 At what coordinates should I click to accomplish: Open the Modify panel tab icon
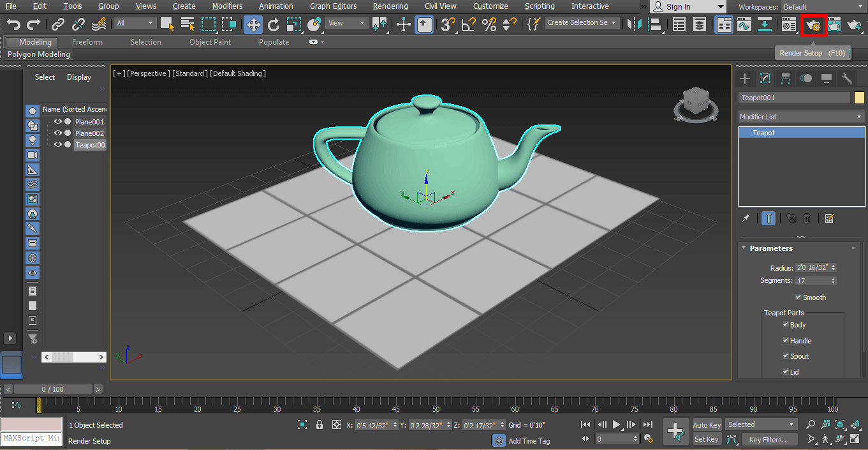pyautogui.click(x=765, y=79)
